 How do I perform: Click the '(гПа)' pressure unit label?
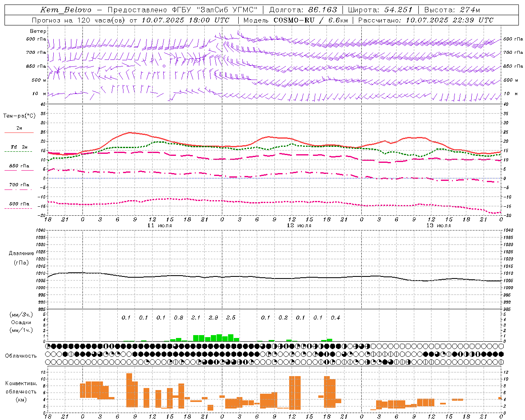click(21, 262)
